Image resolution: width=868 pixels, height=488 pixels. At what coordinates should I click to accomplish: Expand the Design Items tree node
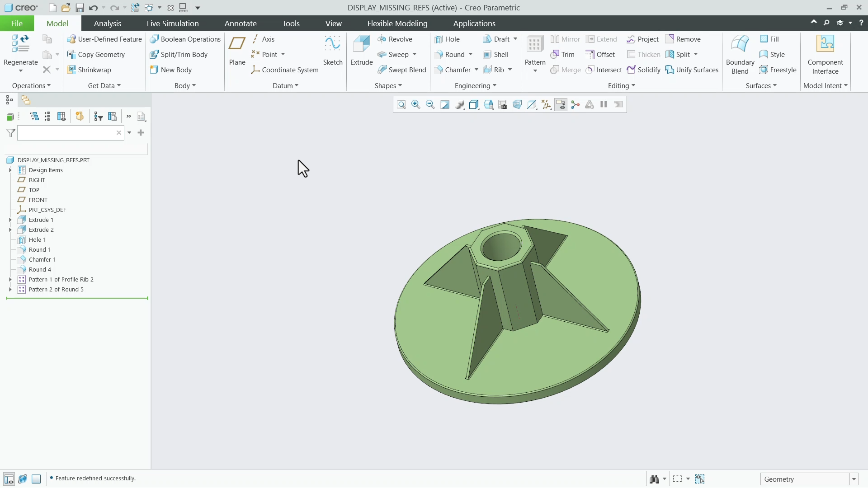(10, 170)
